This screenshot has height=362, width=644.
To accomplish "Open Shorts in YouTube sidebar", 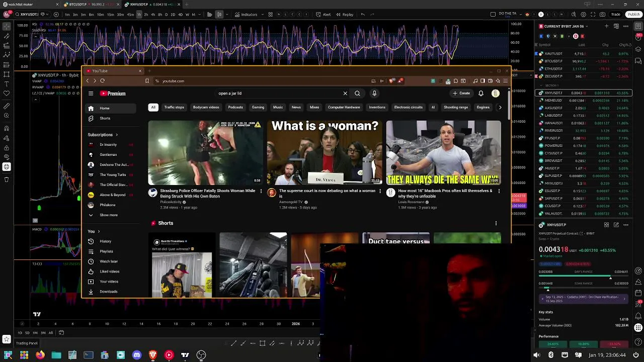I will [109, 118].
